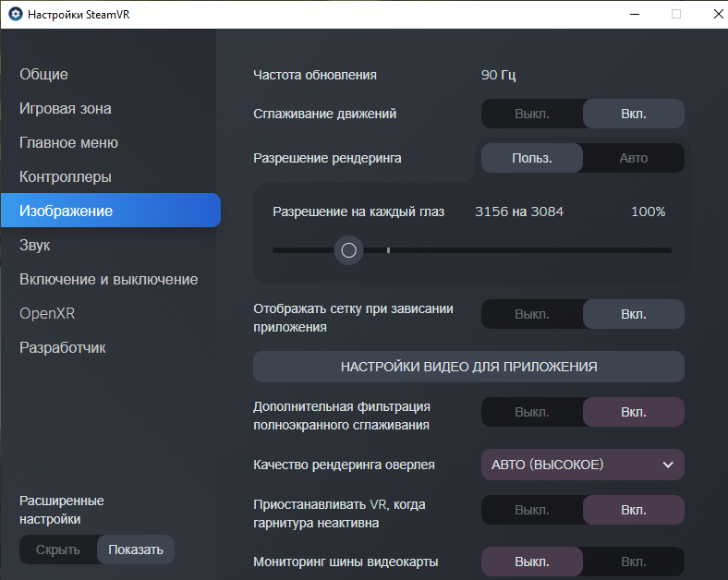Select the Звук sidebar item
This screenshot has height=580, width=728.
pos(35,245)
